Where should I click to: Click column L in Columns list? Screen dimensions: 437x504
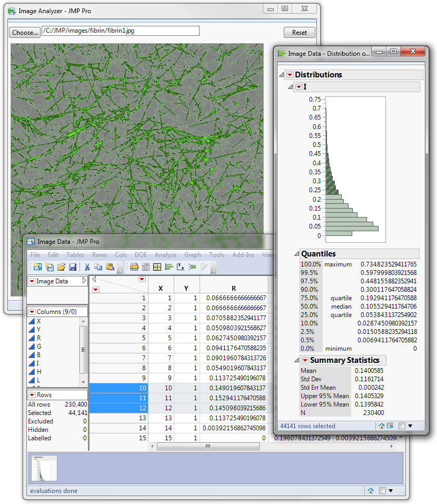tap(38, 380)
